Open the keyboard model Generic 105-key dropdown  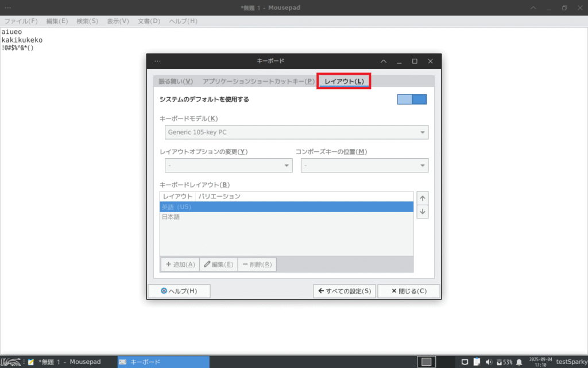point(296,132)
